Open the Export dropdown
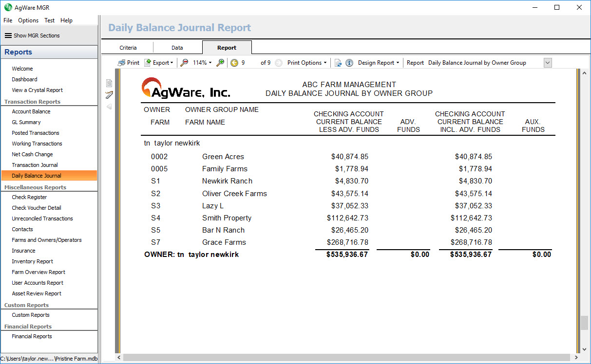 coord(159,63)
